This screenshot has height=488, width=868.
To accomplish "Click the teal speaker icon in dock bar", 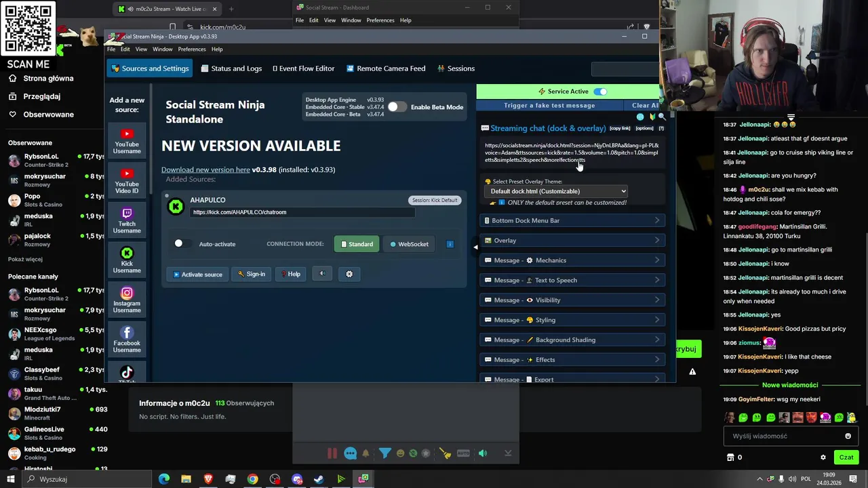I will pyautogui.click(x=483, y=453).
